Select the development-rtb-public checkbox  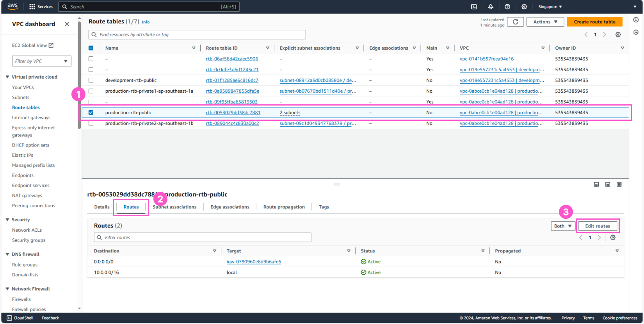click(x=91, y=80)
